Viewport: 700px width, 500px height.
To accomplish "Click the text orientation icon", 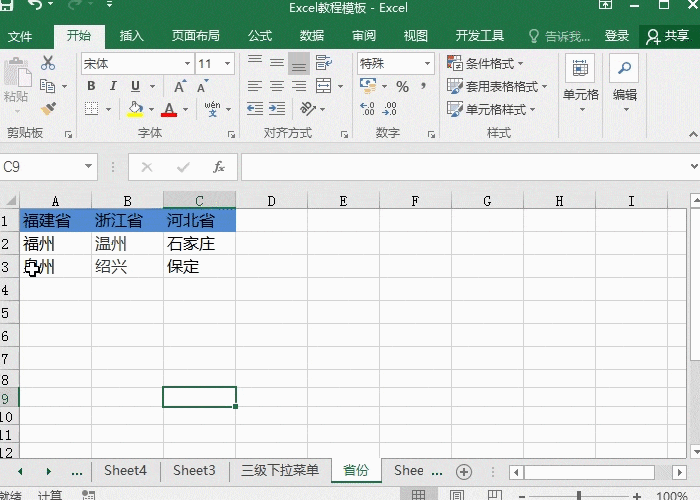I will (308, 108).
